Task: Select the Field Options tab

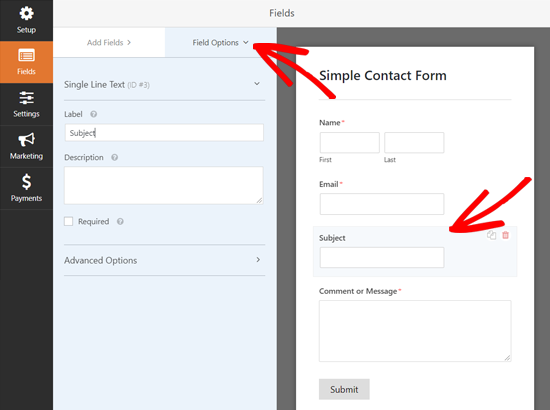Action: tap(221, 42)
